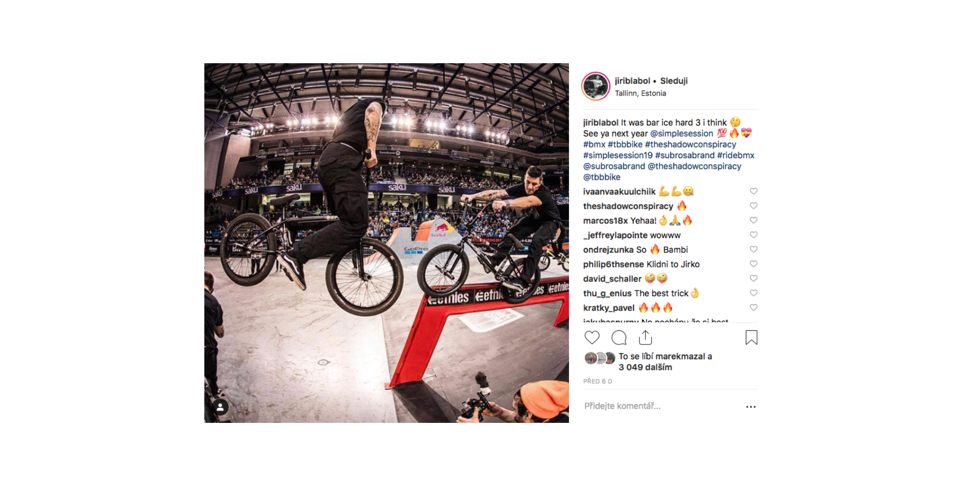Like the post with the heart icon

592,338
